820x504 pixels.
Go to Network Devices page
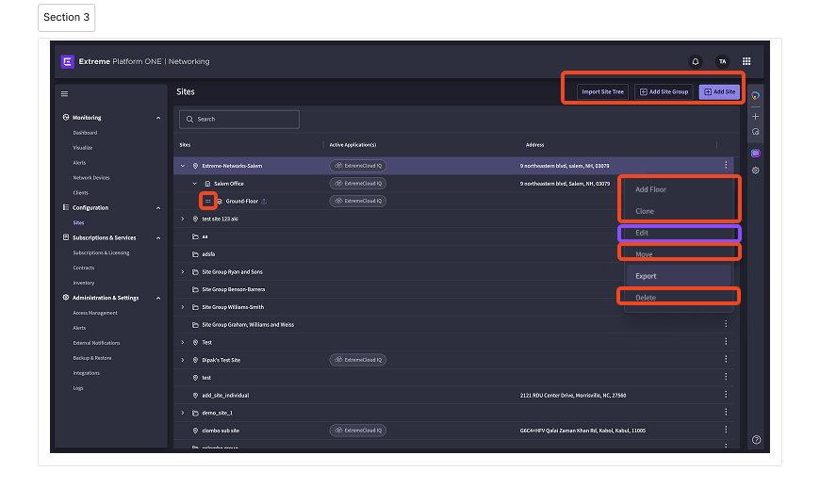click(x=91, y=178)
